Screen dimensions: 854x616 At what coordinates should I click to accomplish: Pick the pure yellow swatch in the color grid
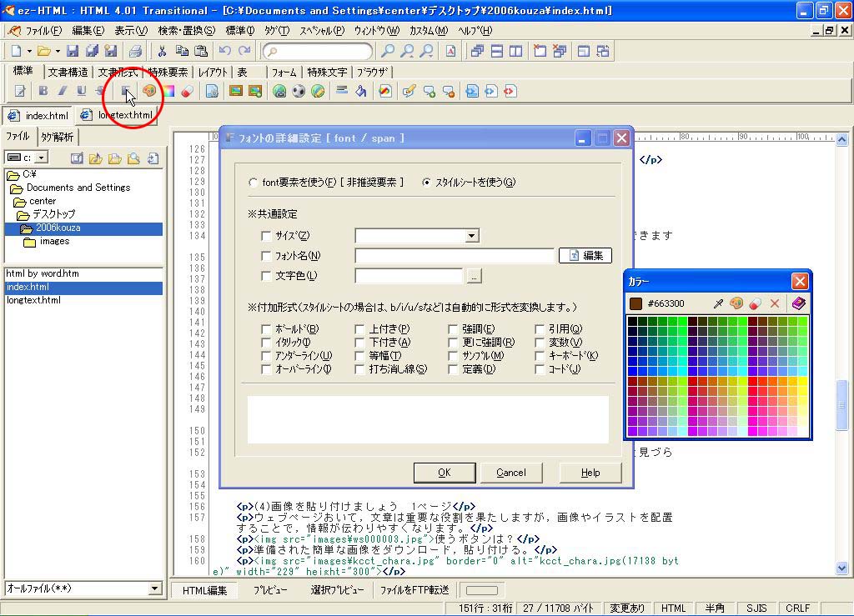point(803,382)
